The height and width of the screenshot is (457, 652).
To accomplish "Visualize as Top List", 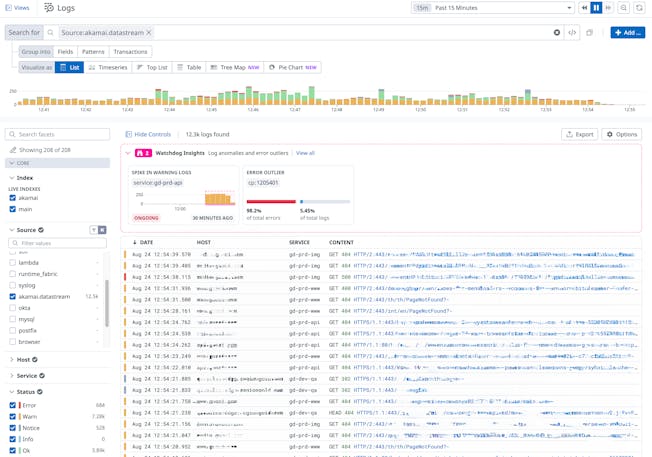I will (152, 67).
